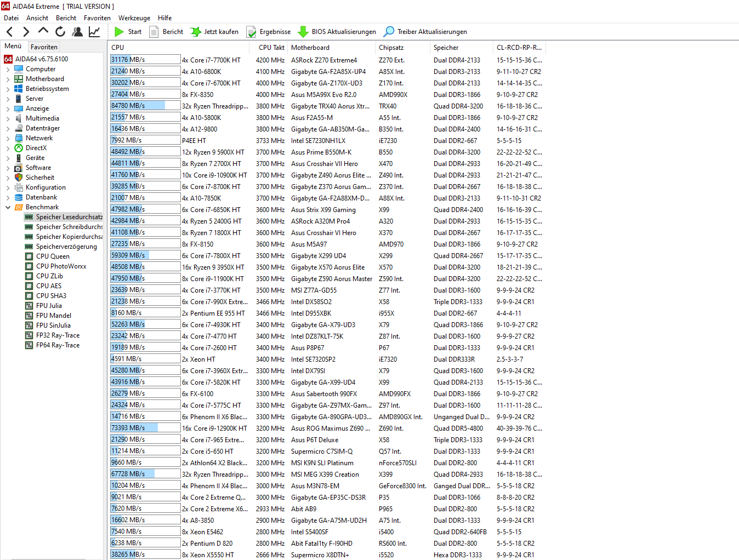This screenshot has height=560, width=739.
Task: Select the DirectX Xbox icon
Action: tap(19, 148)
